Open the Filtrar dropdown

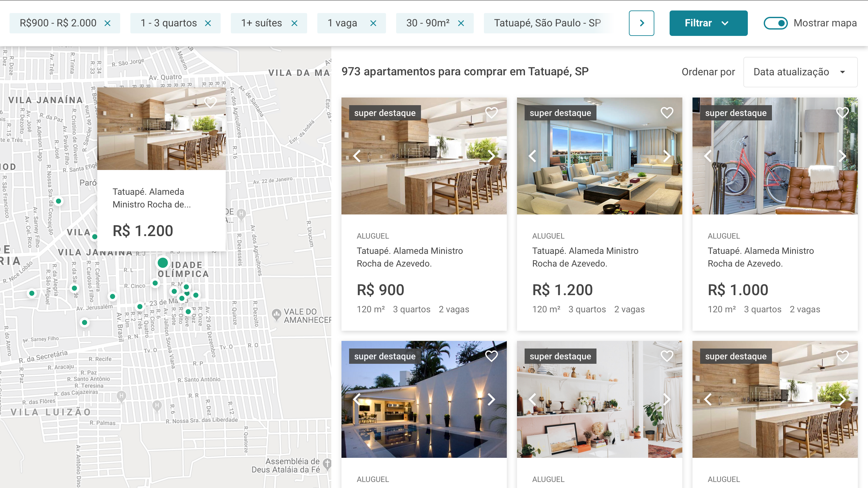pyautogui.click(x=708, y=23)
